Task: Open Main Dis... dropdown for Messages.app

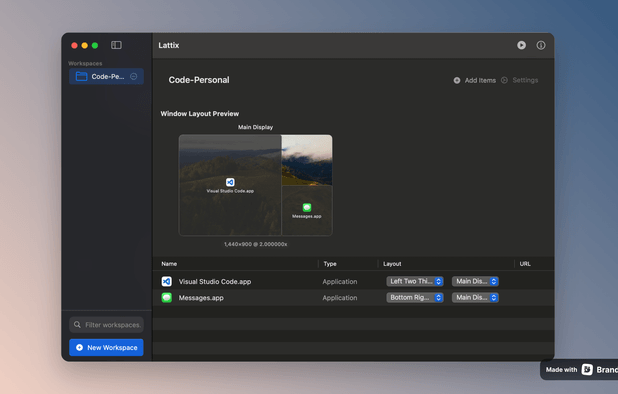Action: [x=475, y=297]
